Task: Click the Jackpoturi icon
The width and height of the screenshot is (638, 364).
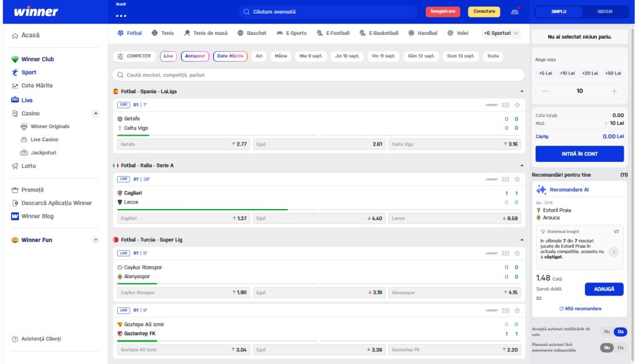Action: point(24,152)
